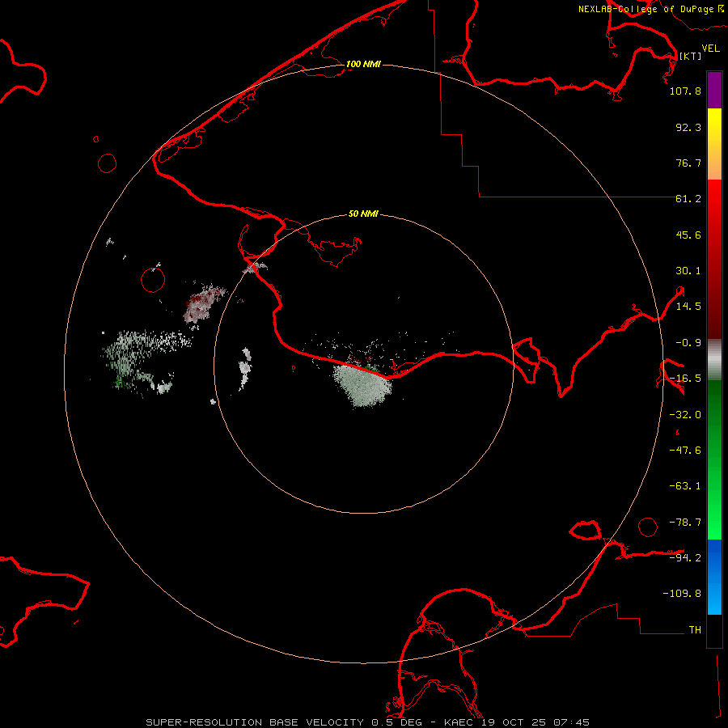728x728 pixels.
Task: Click the blue segment of velocity scale
Action: click(714, 577)
